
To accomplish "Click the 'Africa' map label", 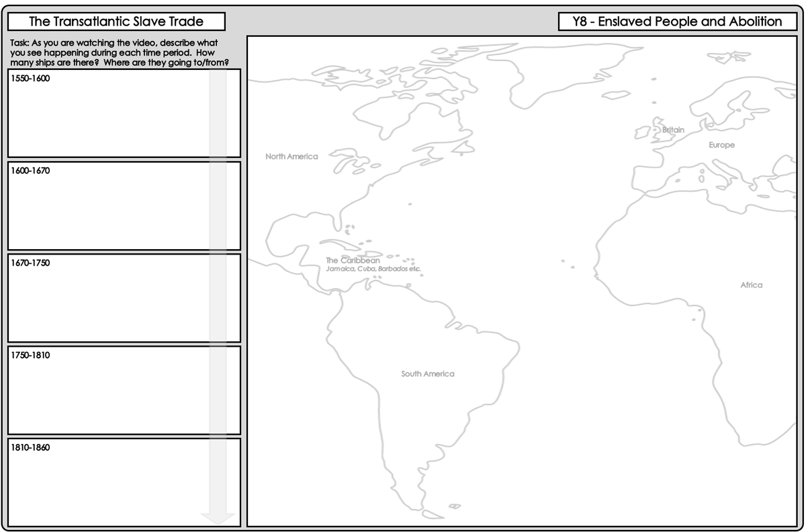I will (752, 285).
